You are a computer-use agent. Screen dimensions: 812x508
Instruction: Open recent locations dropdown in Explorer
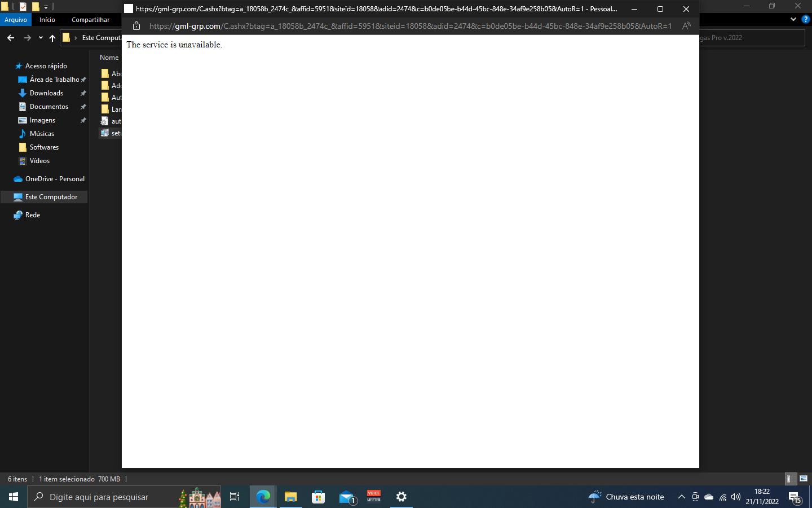tap(41, 38)
